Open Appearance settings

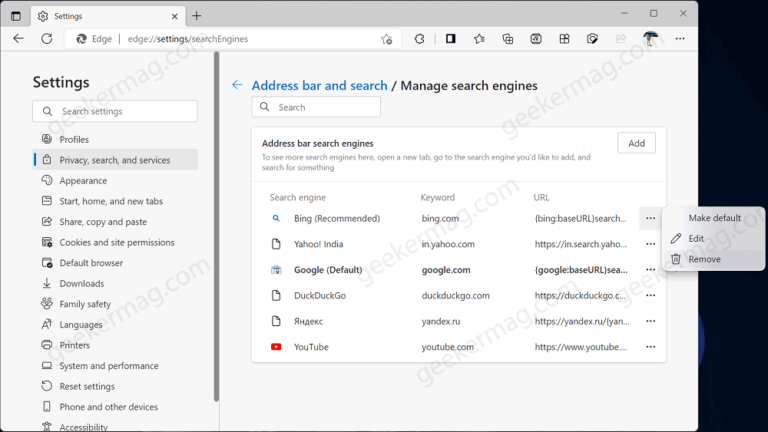[115, 181]
